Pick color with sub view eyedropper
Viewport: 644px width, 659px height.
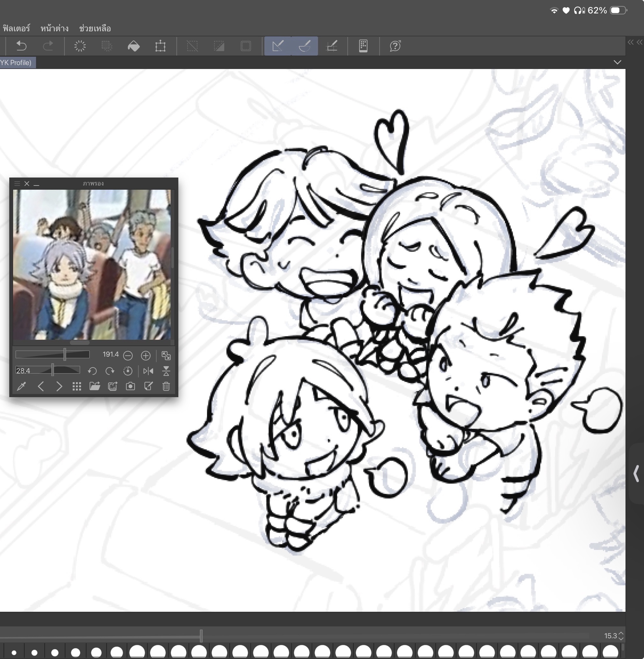(x=21, y=386)
